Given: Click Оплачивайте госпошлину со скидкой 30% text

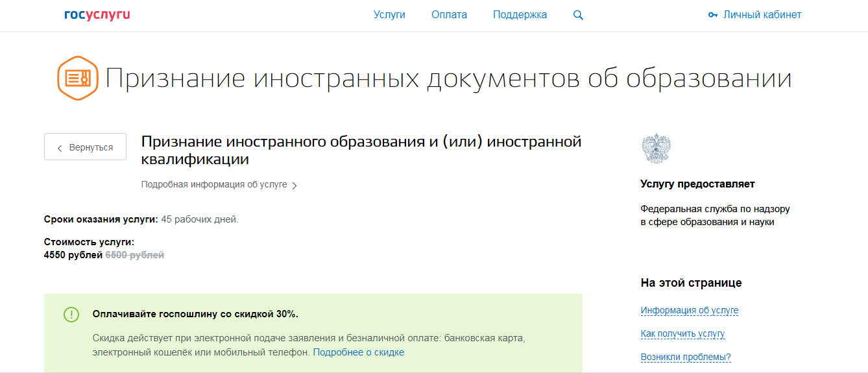Looking at the screenshot, I should (195, 314).
